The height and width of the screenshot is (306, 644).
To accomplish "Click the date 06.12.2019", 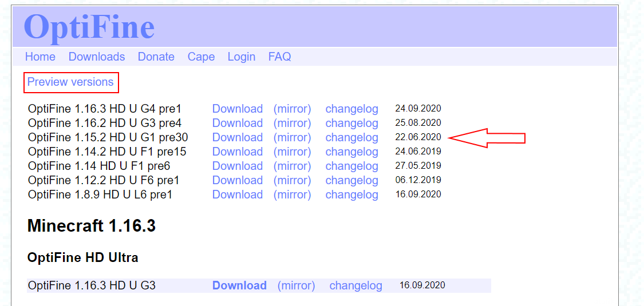I will click(418, 180).
